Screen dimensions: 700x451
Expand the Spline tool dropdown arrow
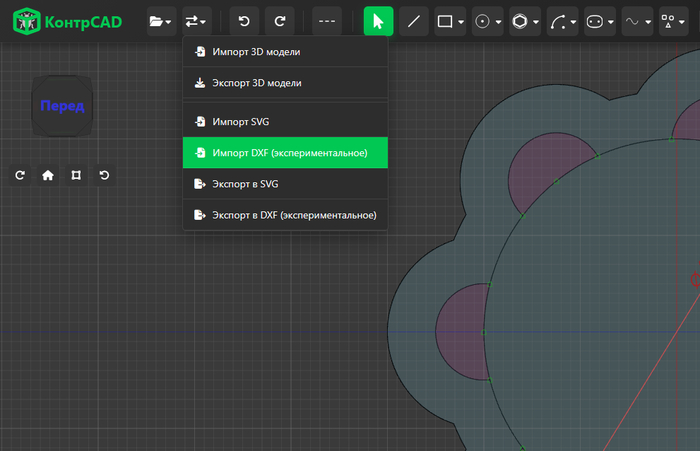tap(648, 21)
